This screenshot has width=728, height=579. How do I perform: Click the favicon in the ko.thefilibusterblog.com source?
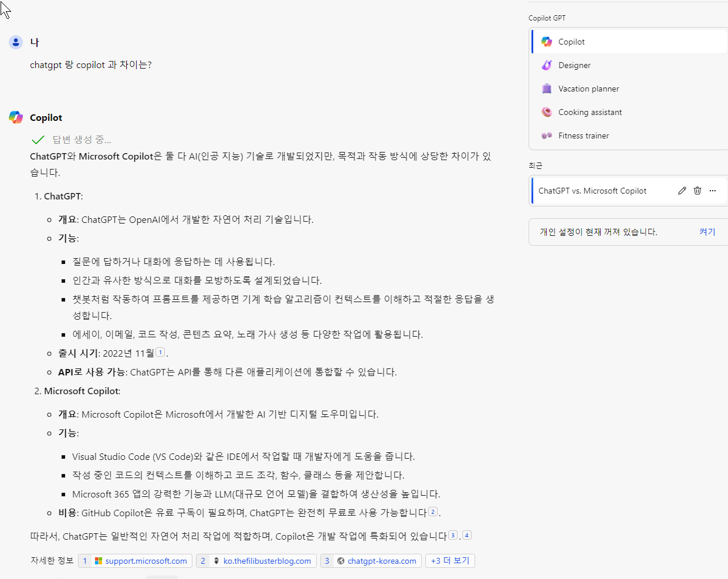[216, 561]
